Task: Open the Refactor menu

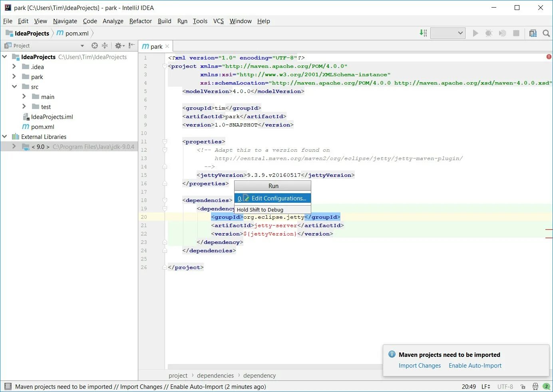Action: [x=141, y=21]
